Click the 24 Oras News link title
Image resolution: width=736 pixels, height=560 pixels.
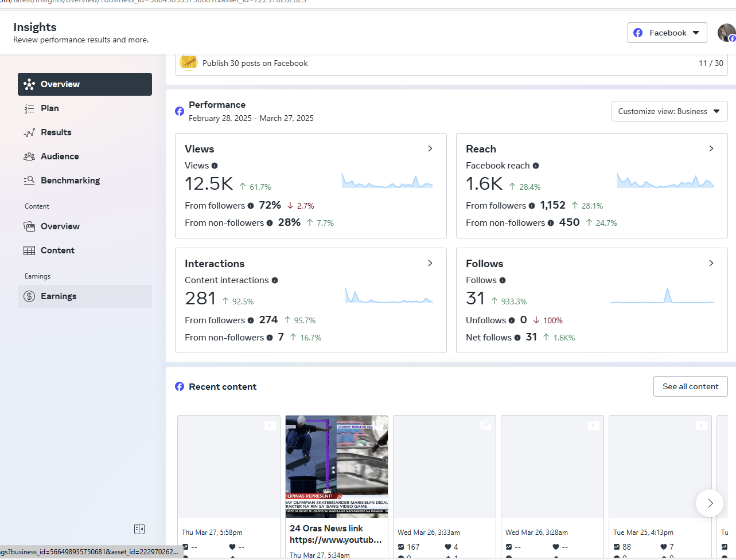[336, 534]
